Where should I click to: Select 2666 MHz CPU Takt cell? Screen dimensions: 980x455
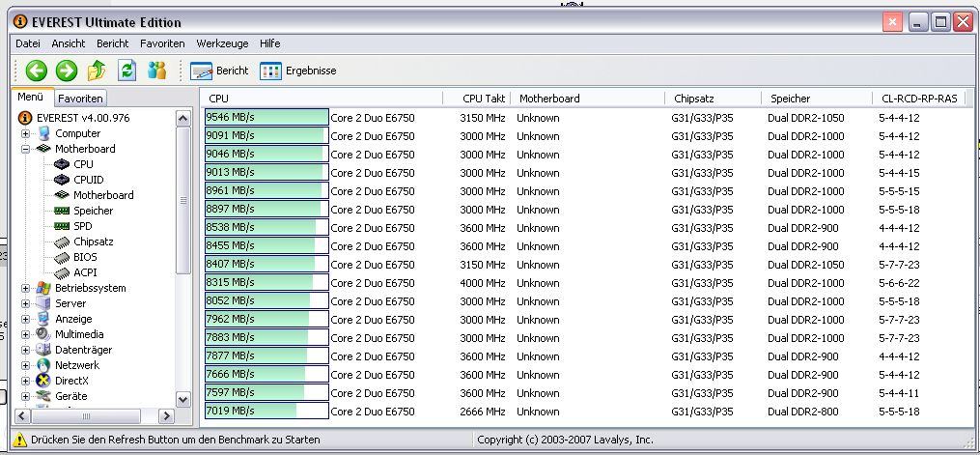[x=483, y=412]
